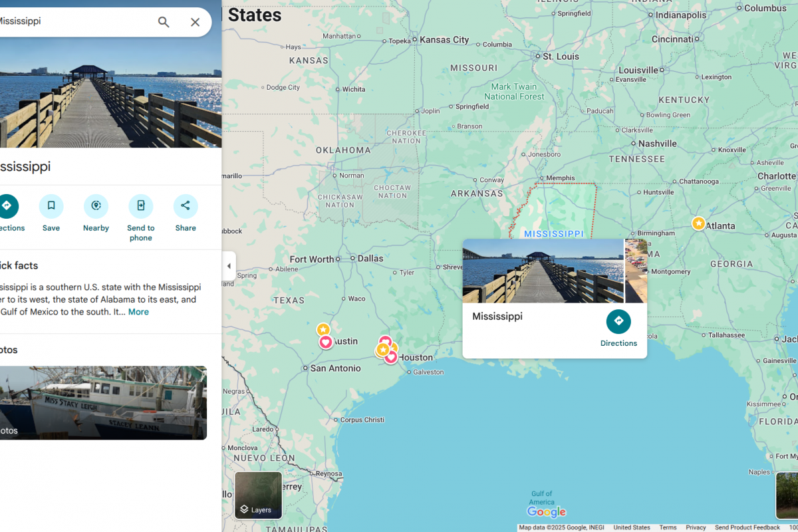Click Directions button in Mississippi map card

tap(618, 322)
